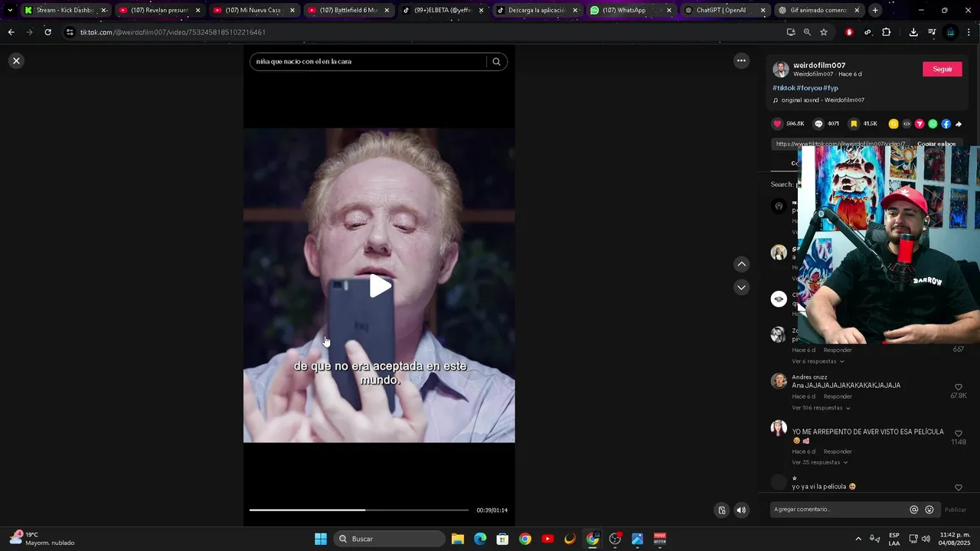This screenshot has height=551, width=980.
Task: Open the red hand ad-blocker extension
Action: point(849,32)
